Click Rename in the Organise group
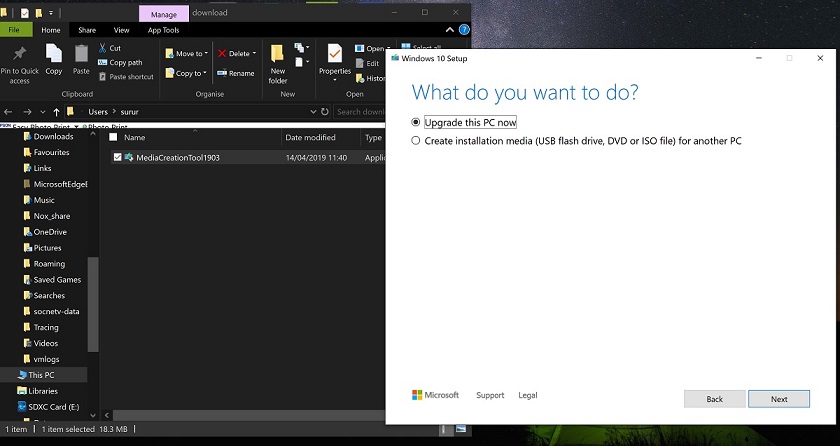The image size is (840, 446). coord(236,73)
